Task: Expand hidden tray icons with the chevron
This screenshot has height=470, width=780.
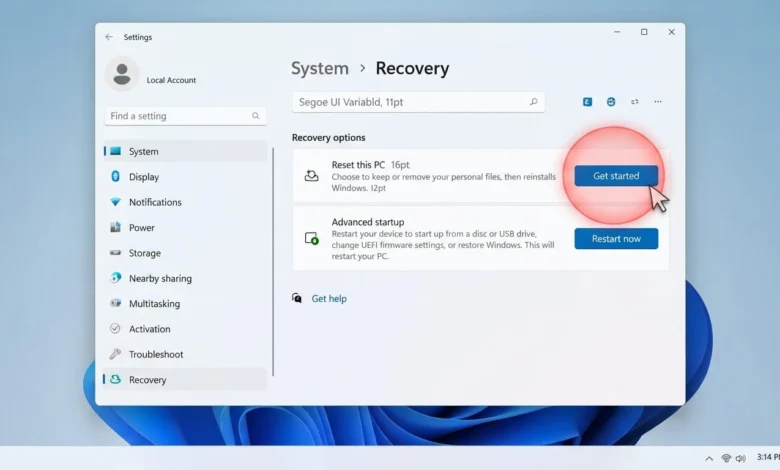Action: coord(709,458)
